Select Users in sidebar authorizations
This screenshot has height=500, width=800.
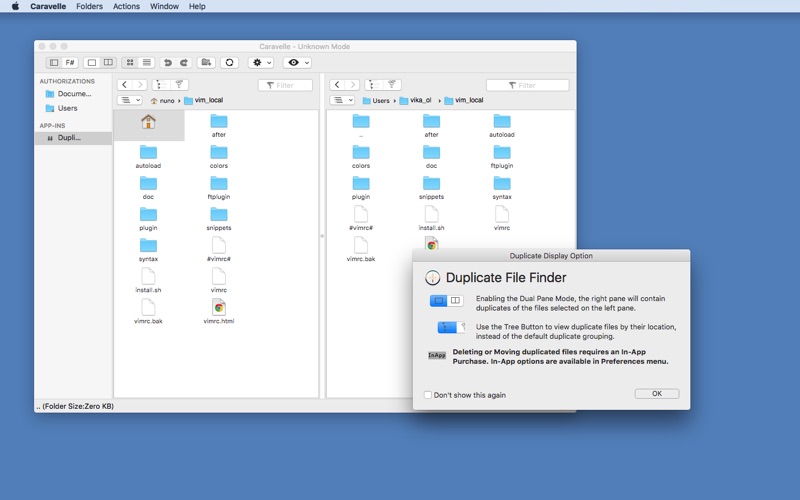(67, 108)
